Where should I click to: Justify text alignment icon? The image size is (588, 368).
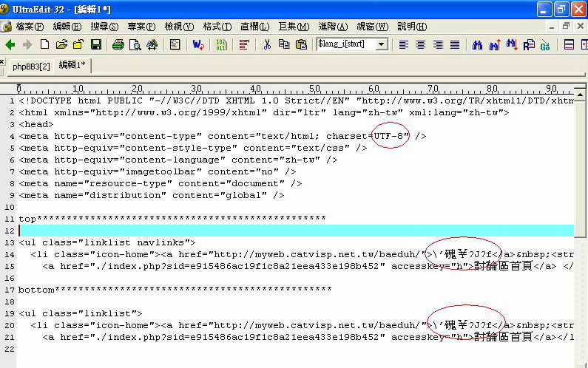coord(455,45)
